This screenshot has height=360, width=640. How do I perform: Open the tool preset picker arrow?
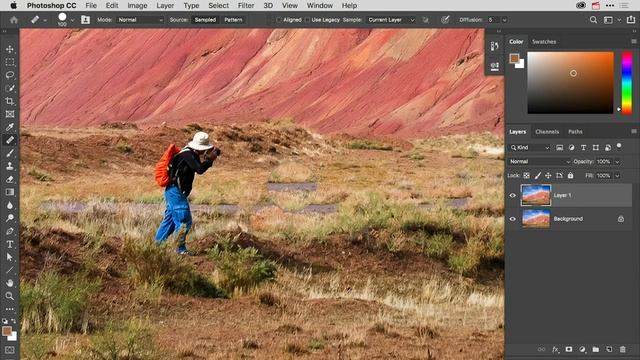(x=45, y=20)
